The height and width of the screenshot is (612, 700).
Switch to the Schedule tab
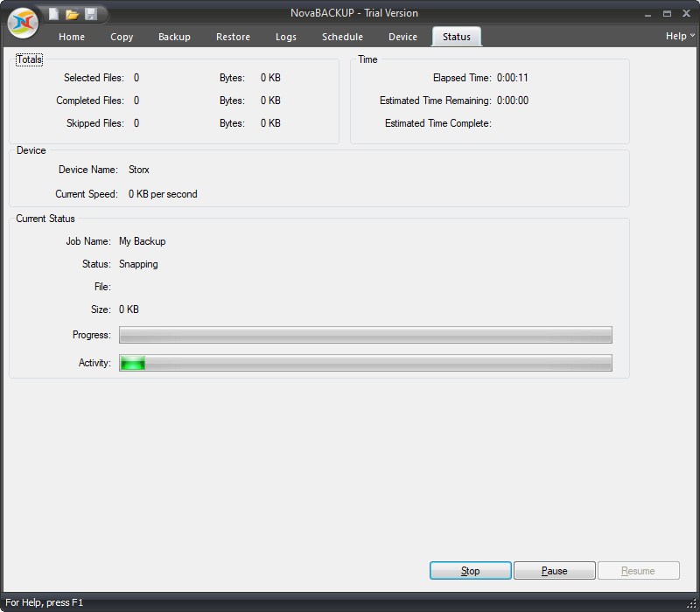pyautogui.click(x=342, y=37)
